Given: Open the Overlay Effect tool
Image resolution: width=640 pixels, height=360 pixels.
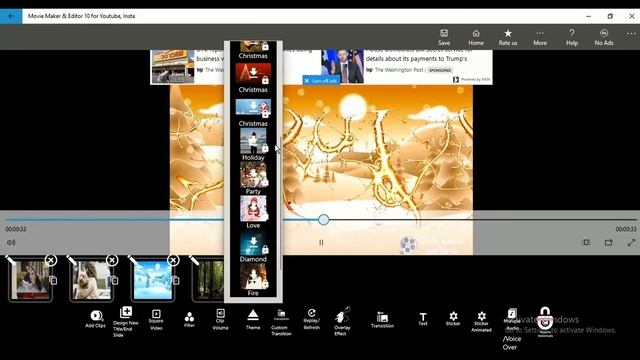Looking at the screenshot, I should point(342,322).
